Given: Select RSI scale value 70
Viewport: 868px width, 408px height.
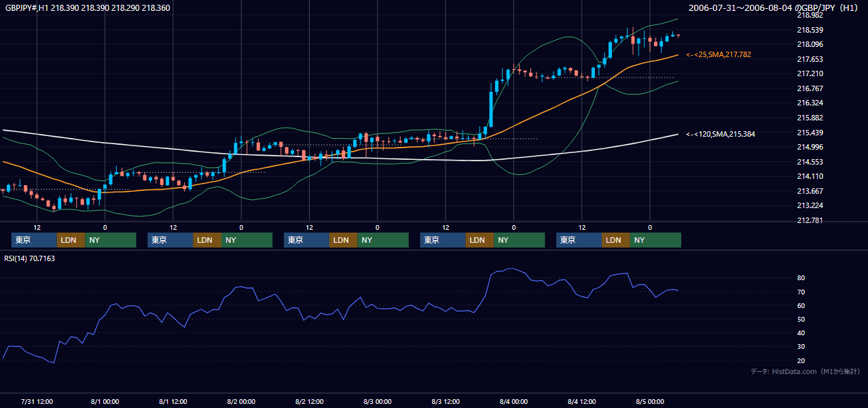Looking at the screenshot, I should click(801, 292).
